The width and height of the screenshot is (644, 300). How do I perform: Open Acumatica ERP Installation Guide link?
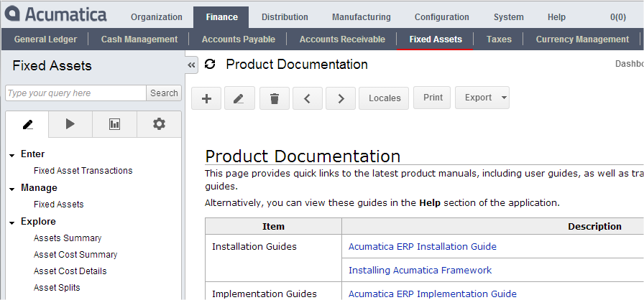click(422, 246)
